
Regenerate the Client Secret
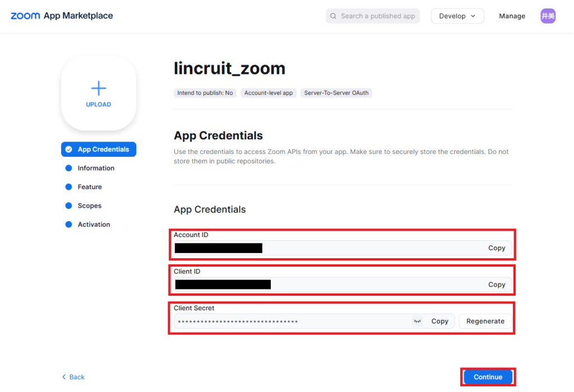[485, 321]
